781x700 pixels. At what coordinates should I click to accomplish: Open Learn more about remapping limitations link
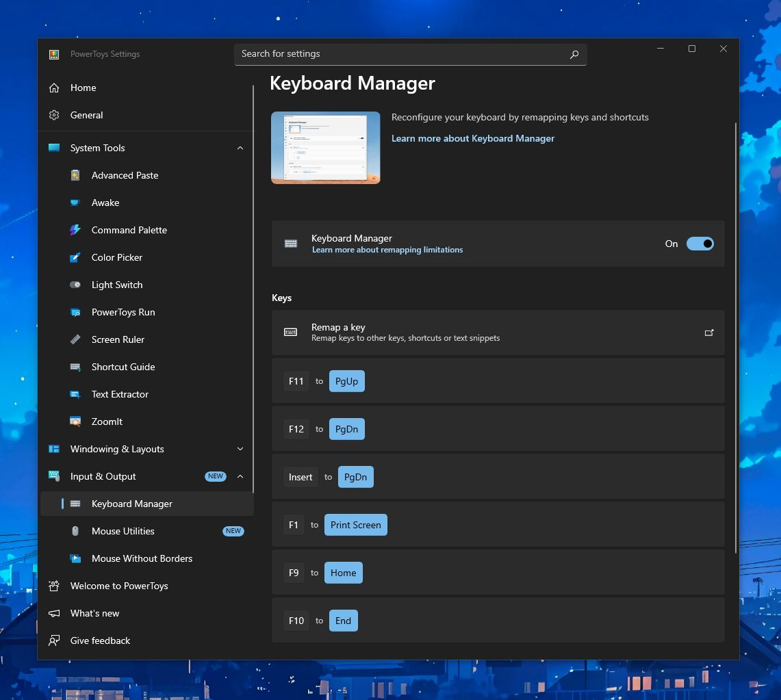click(x=387, y=250)
